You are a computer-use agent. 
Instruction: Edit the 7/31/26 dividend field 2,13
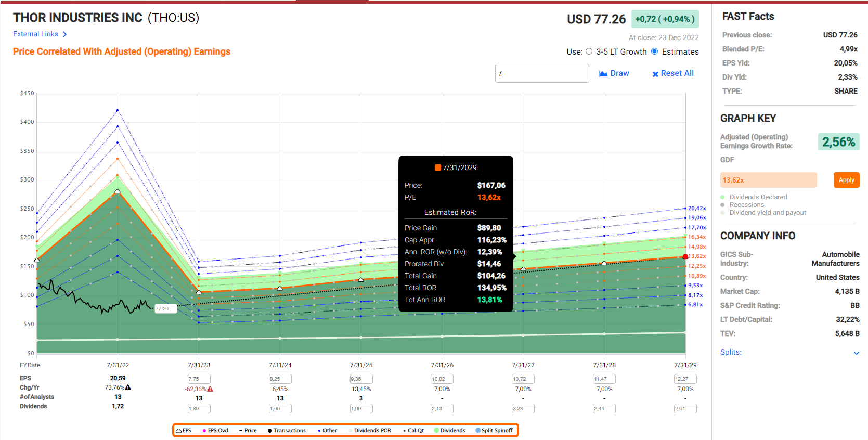[x=442, y=409]
